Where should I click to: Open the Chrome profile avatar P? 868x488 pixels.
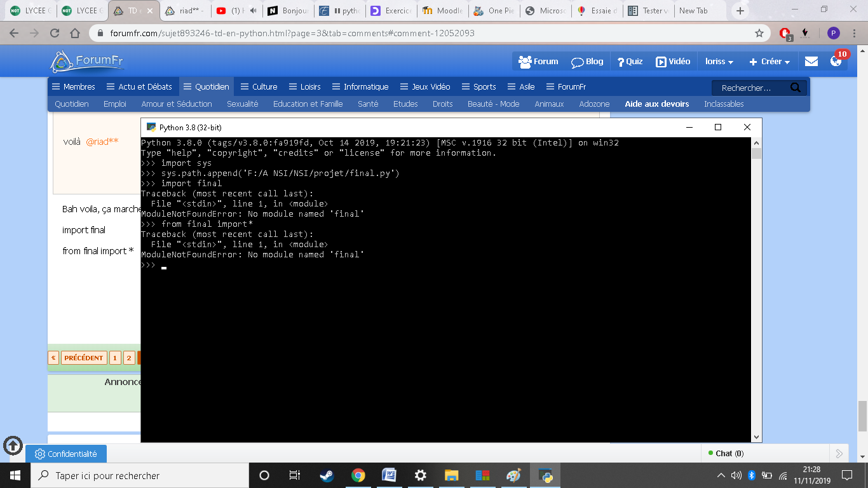point(834,33)
